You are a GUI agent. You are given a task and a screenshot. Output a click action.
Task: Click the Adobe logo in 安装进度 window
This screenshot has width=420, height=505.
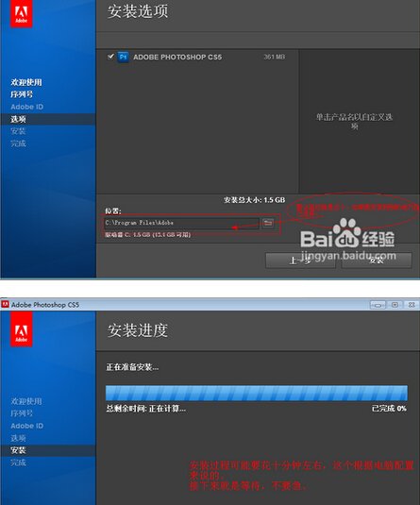[x=22, y=329]
